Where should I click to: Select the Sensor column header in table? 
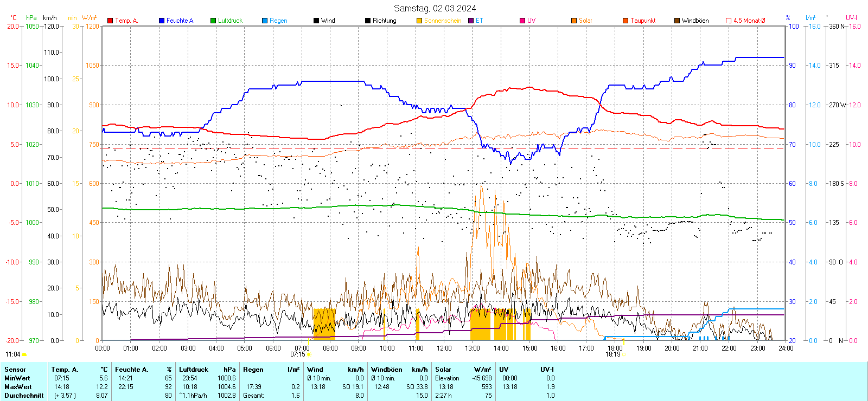[15, 370]
